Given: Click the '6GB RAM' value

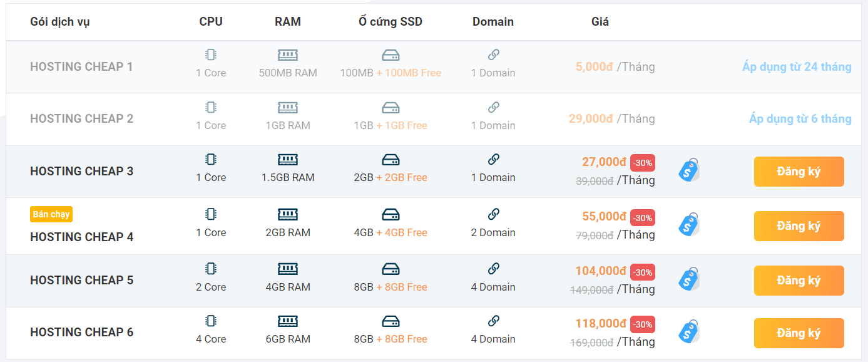Looking at the screenshot, I should coord(288,339).
